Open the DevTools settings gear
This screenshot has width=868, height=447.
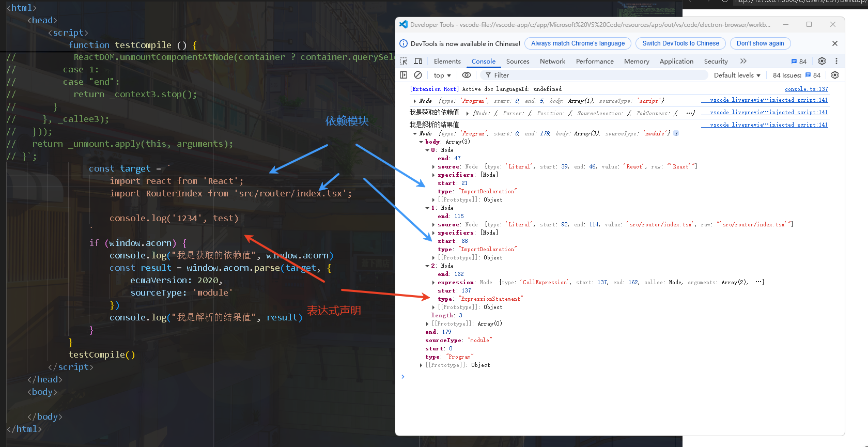pyautogui.click(x=822, y=61)
